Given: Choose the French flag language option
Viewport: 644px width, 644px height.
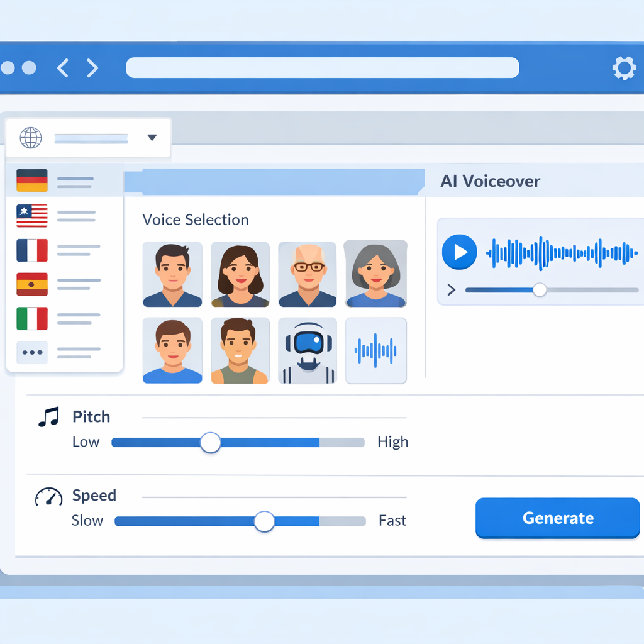Looking at the screenshot, I should (32, 250).
